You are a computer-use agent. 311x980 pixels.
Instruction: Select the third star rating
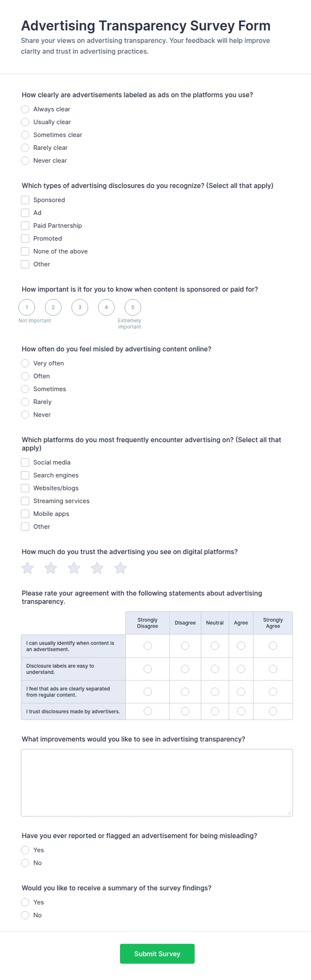pyautogui.click(x=74, y=568)
